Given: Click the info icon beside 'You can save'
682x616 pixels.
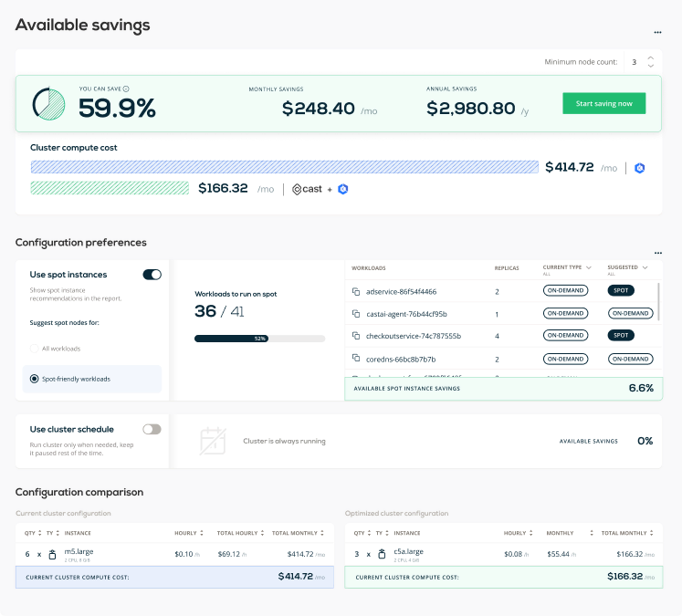Looking at the screenshot, I should pyautogui.click(x=126, y=89).
